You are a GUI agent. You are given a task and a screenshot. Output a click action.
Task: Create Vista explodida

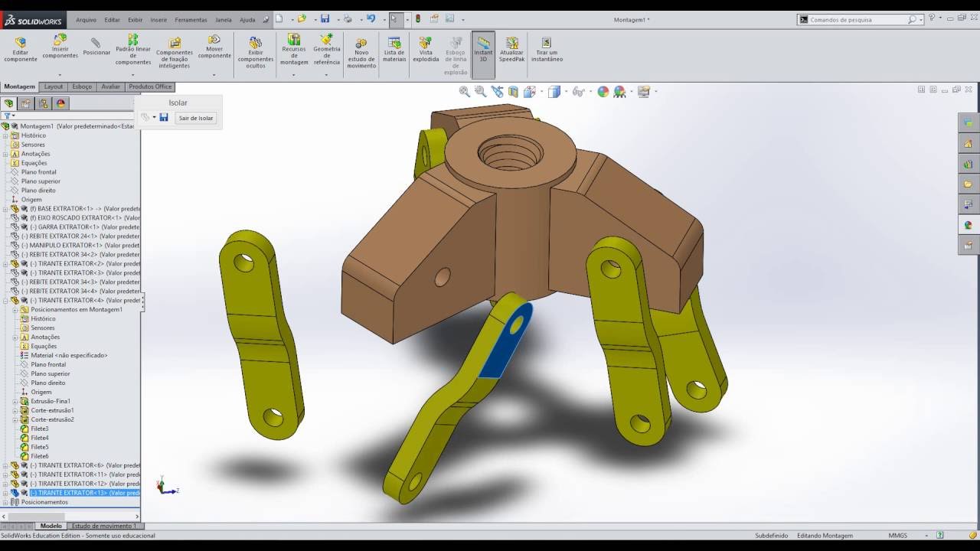click(x=426, y=50)
